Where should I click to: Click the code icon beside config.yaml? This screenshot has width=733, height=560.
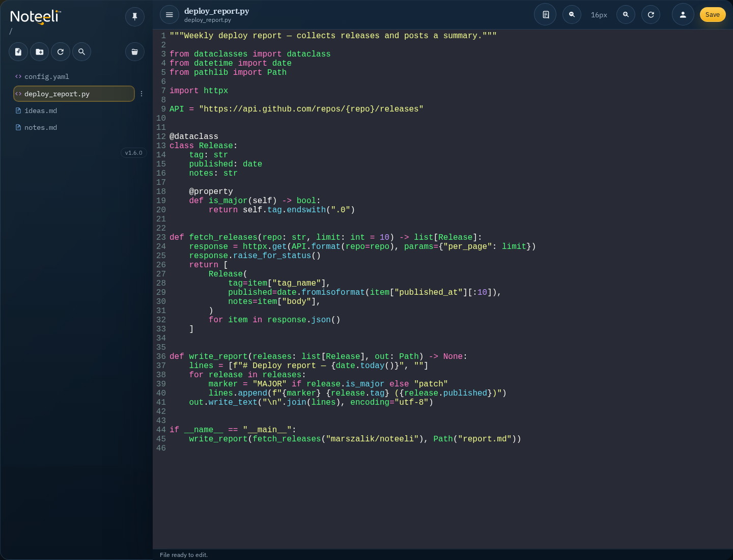point(18,76)
